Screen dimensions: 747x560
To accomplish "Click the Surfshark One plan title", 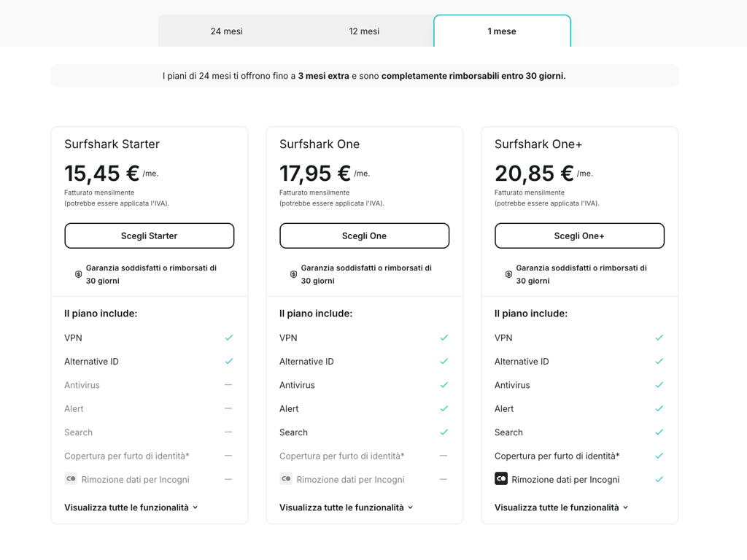I will click(x=320, y=144).
